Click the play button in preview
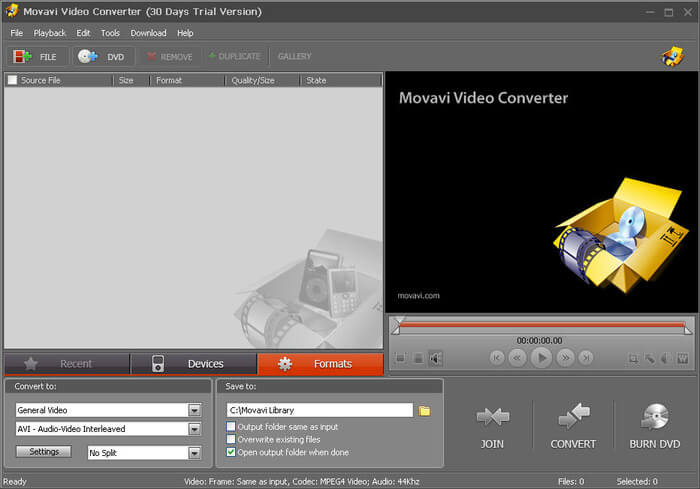Image resolution: width=700 pixels, height=489 pixels. [541, 358]
